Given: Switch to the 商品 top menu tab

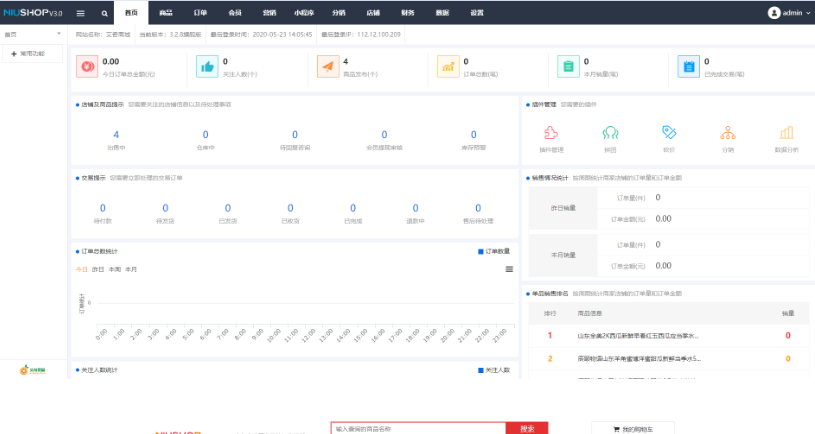Looking at the screenshot, I should (x=166, y=13).
